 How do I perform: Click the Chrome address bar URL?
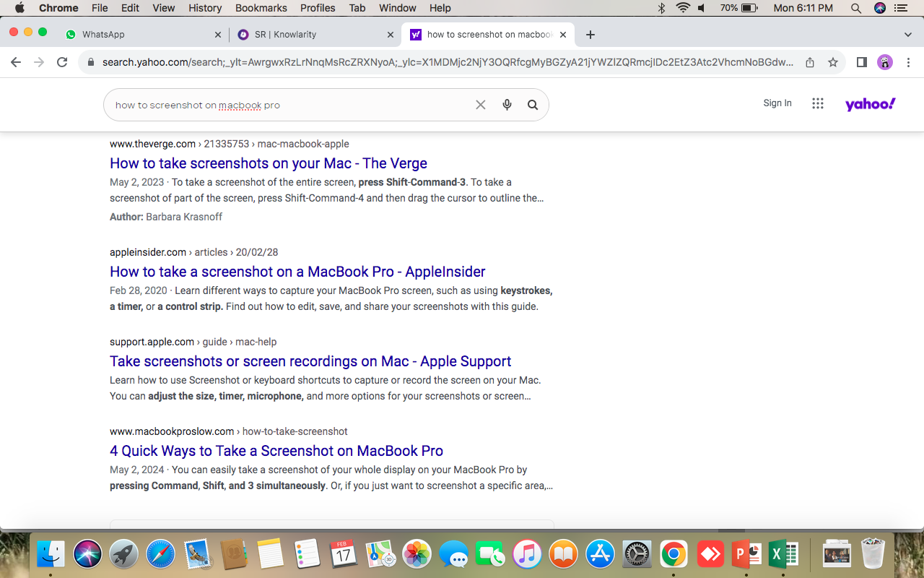448,62
